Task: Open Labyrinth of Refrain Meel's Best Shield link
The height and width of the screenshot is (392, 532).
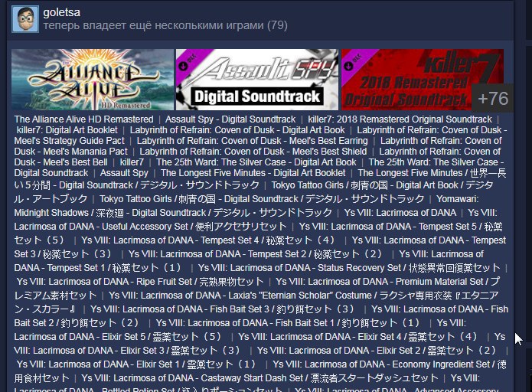Action: [x=253, y=152]
